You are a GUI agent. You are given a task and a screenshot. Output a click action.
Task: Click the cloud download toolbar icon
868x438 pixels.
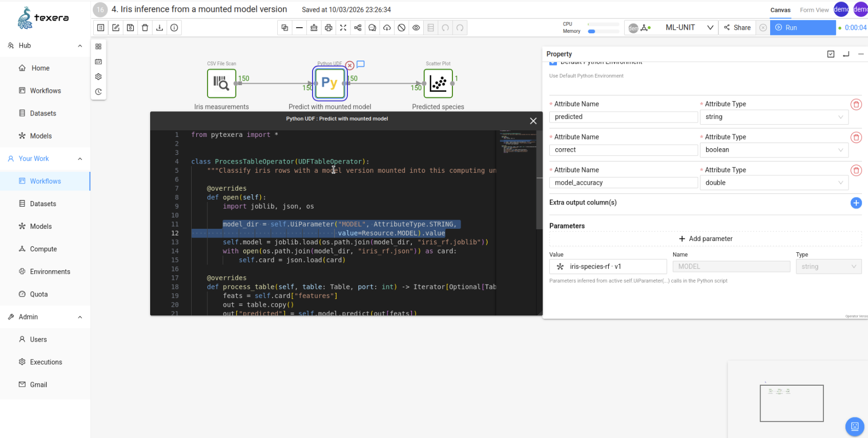pyautogui.click(x=387, y=28)
